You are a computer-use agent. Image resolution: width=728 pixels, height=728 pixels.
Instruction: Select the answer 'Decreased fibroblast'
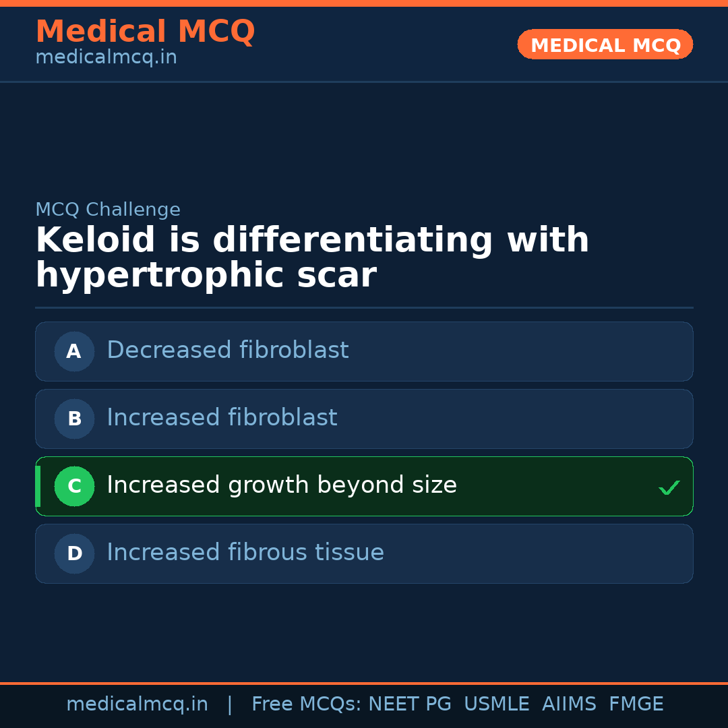228,351
